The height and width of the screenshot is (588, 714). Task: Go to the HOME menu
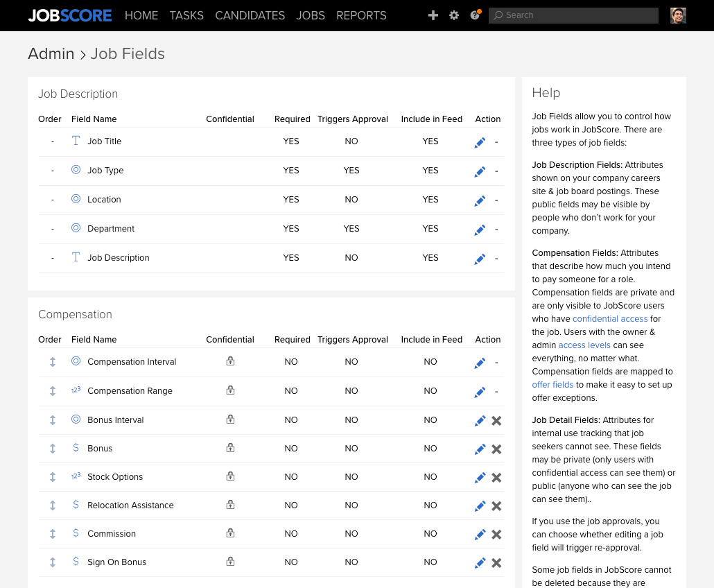point(141,15)
